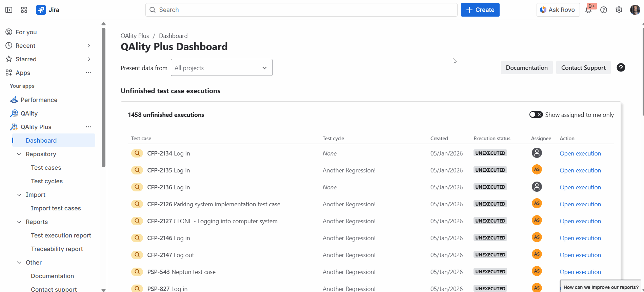Image resolution: width=644 pixels, height=292 pixels.
Task: Click the Create button
Action: [x=480, y=10]
